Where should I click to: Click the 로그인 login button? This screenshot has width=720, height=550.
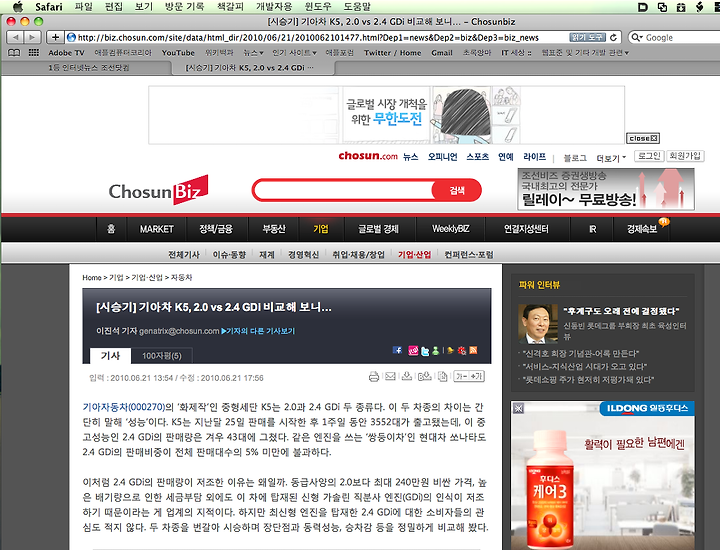pos(649,156)
